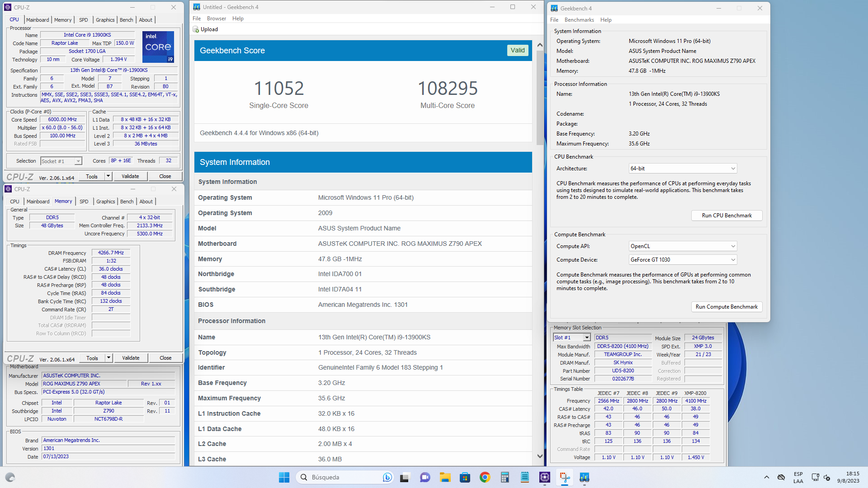The height and width of the screenshot is (488, 868).
Task: Open the File menu in Geekbench results window
Action: click(197, 19)
